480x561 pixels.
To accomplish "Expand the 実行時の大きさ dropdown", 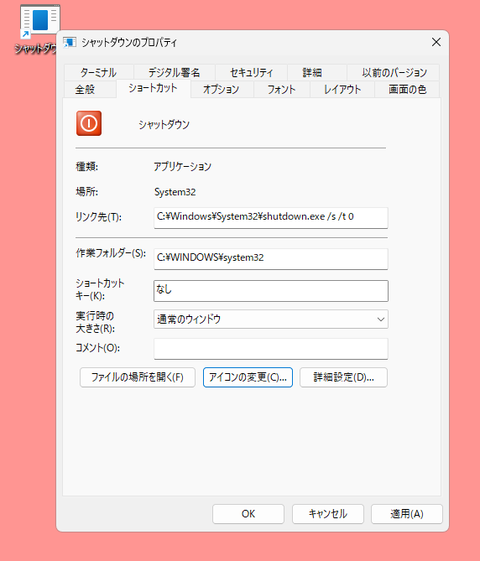I will [x=271, y=319].
